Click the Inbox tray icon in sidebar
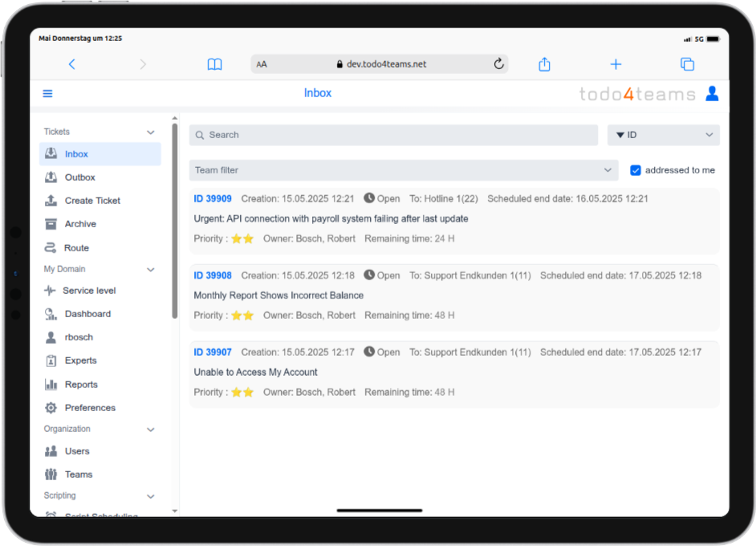The height and width of the screenshot is (546, 756). point(51,153)
